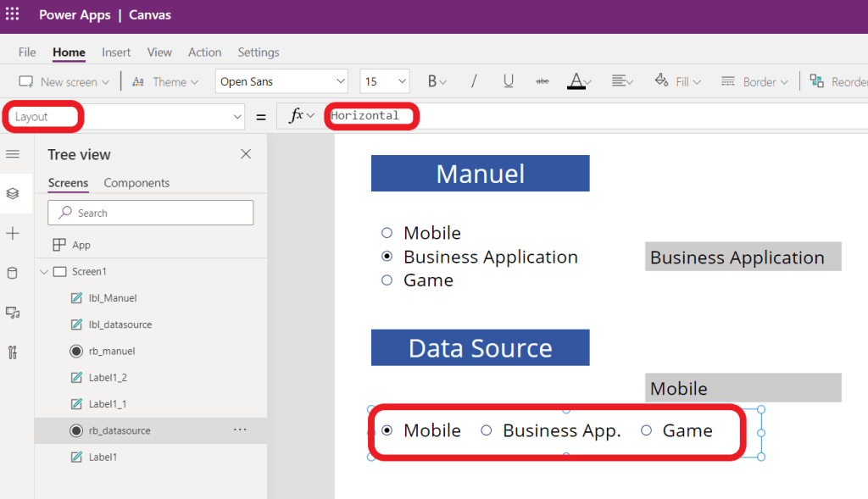Open the Insert plus icon in sidebar

point(13,233)
